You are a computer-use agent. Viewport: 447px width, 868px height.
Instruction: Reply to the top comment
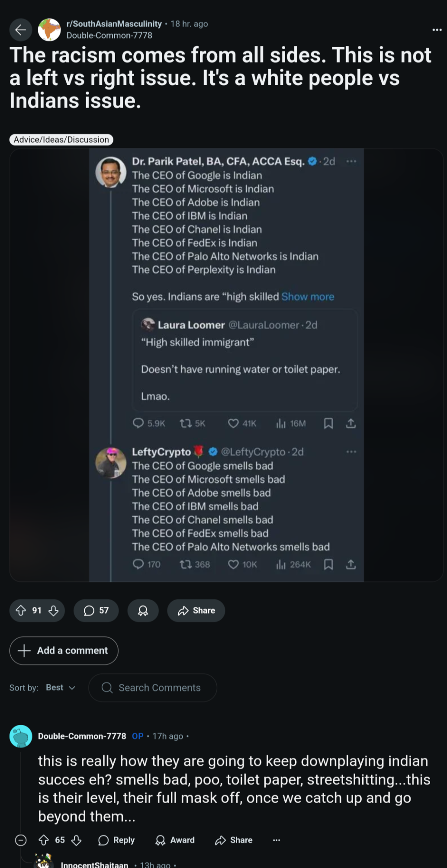point(116,840)
